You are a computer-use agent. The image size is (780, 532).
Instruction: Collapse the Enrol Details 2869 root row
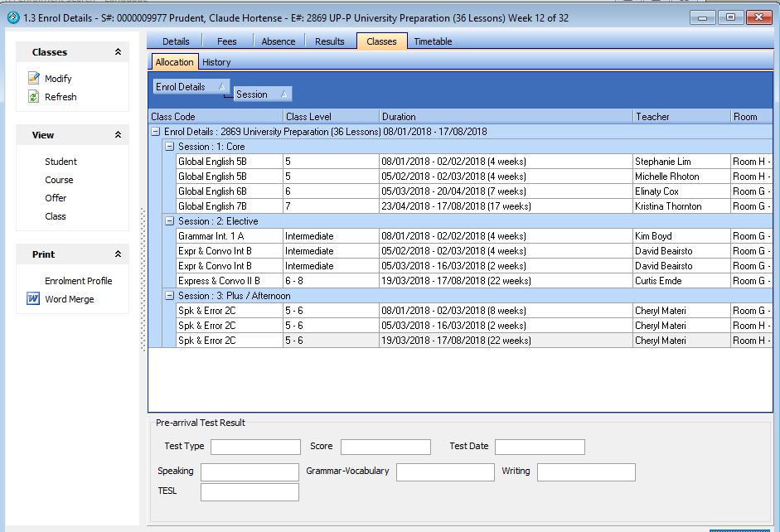[x=156, y=132]
